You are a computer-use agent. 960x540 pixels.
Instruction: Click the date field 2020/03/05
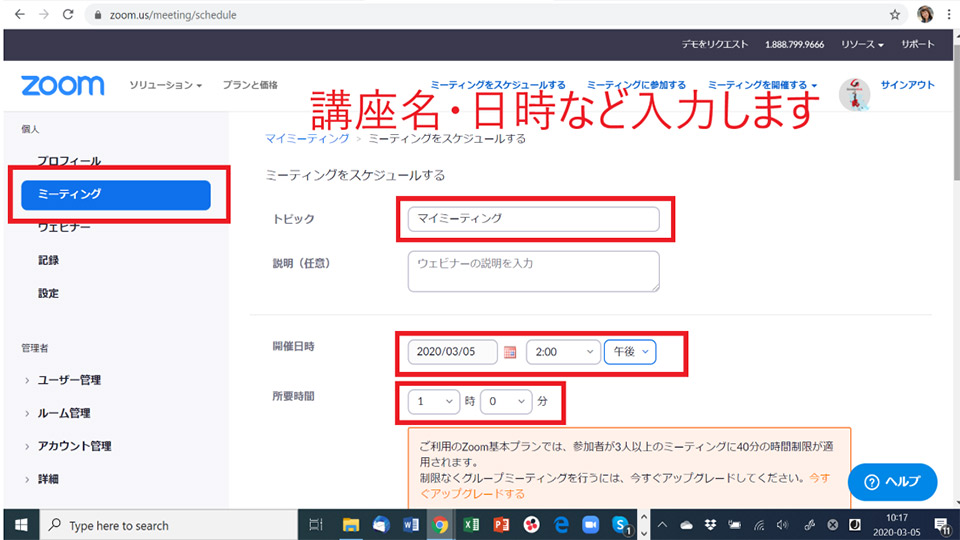[x=452, y=351]
